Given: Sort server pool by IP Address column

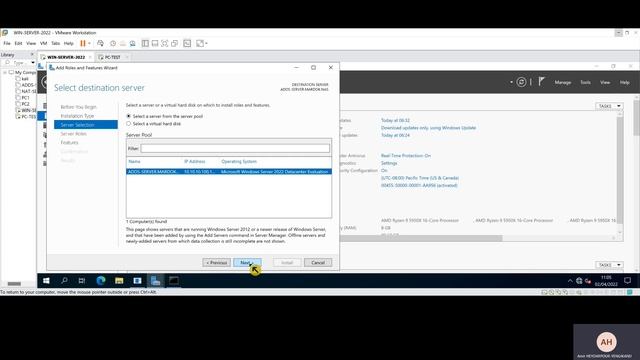Looking at the screenshot, I should click(194, 162).
